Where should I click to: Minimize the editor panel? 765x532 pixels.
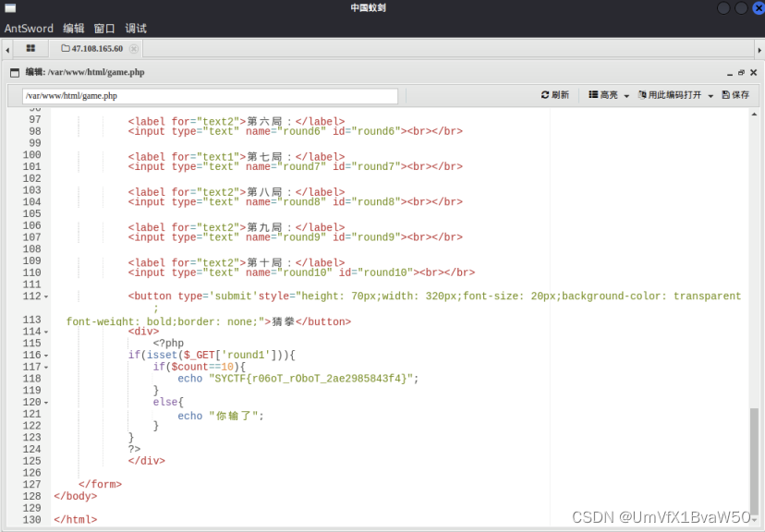(x=729, y=72)
